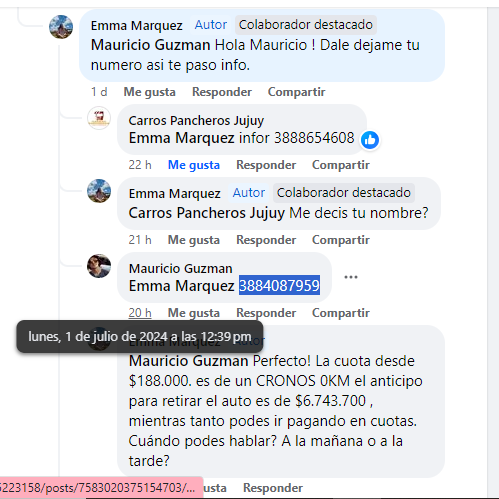The height and width of the screenshot is (499, 499).
Task: Open Emma Marquez's avatar on top comment
Action: coord(61,27)
